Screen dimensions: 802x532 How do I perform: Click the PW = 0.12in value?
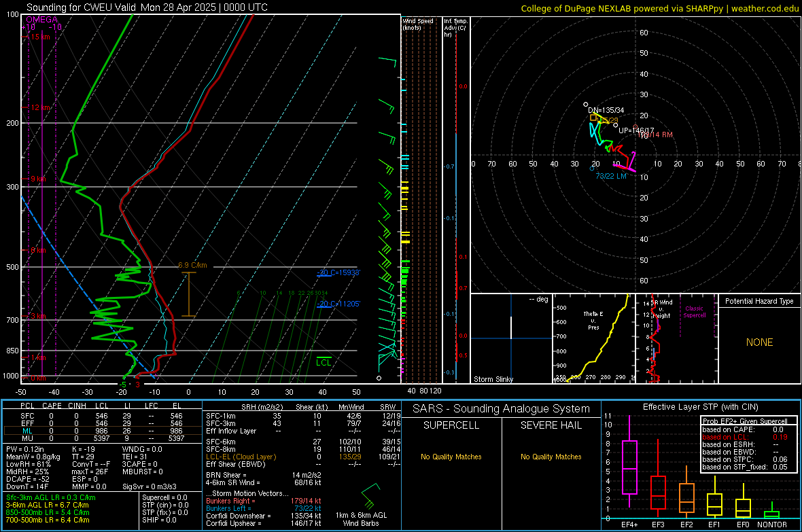[24, 449]
